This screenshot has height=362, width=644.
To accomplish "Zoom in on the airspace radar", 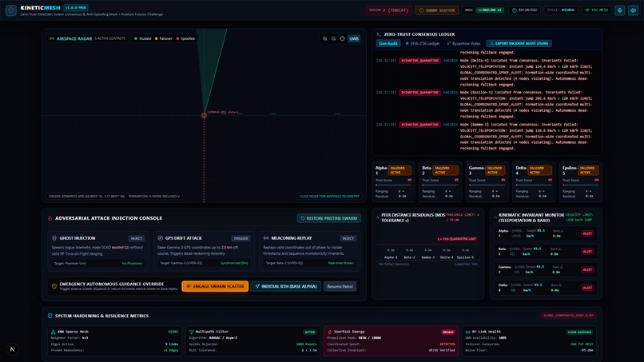I will [325, 38].
